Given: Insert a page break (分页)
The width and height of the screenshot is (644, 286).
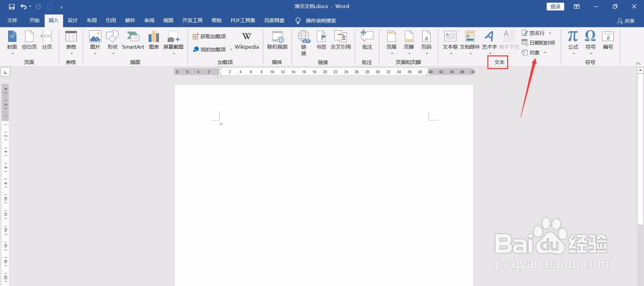Looking at the screenshot, I should [47, 40].
